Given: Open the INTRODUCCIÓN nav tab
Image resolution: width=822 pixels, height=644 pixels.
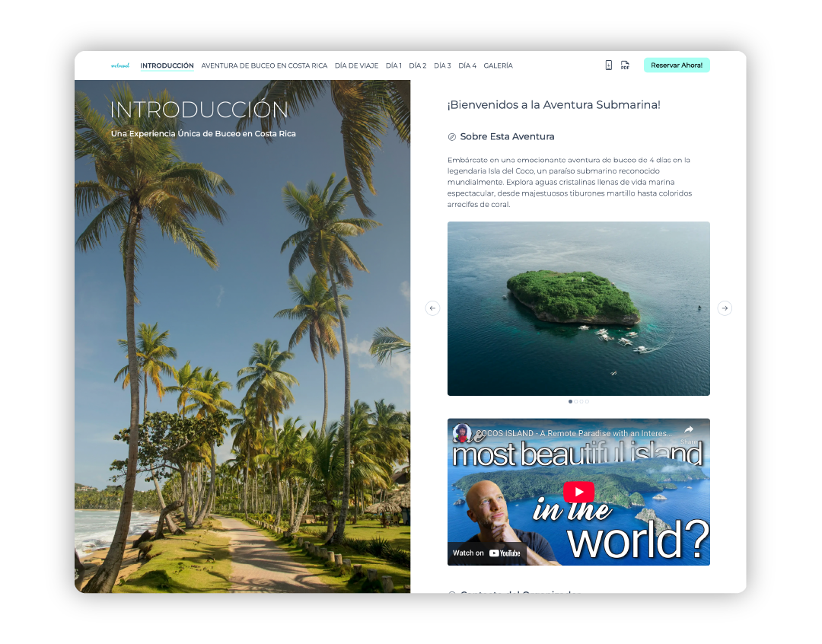Looking at the screenshot, I should tap(167, 65).
